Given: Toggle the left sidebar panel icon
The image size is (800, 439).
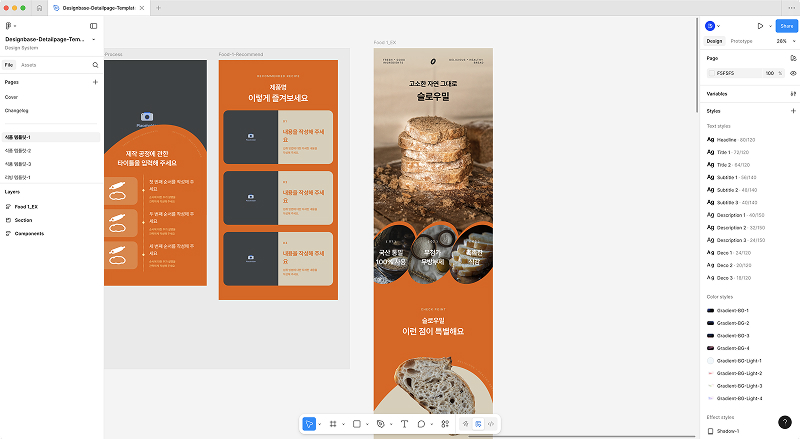Looking at the screenshot, I should [94, 26].
